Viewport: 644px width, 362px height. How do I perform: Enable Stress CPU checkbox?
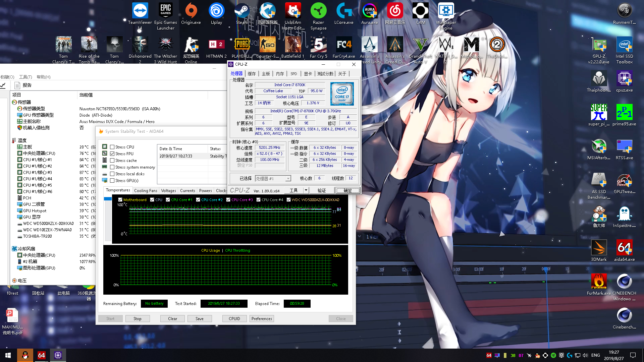[x=112, y=147]
